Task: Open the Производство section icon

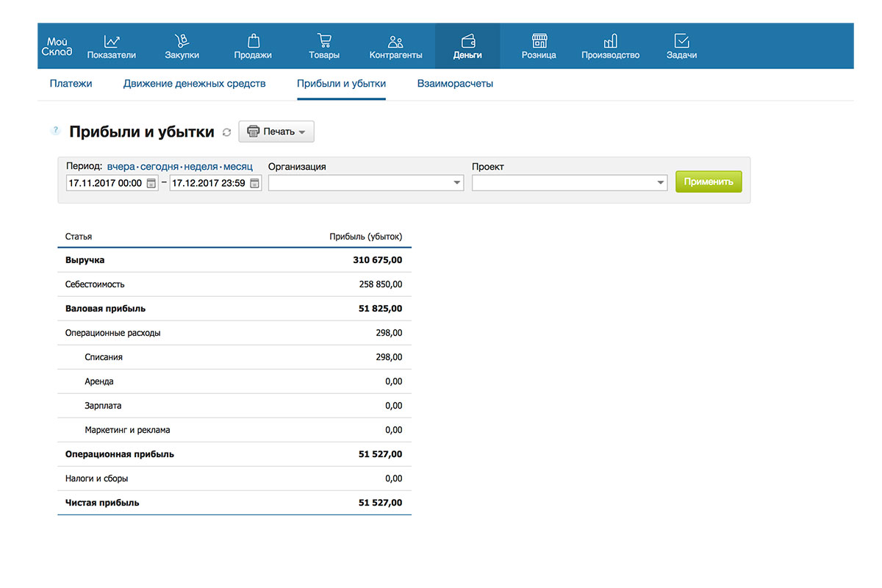Action: [610, 41]
